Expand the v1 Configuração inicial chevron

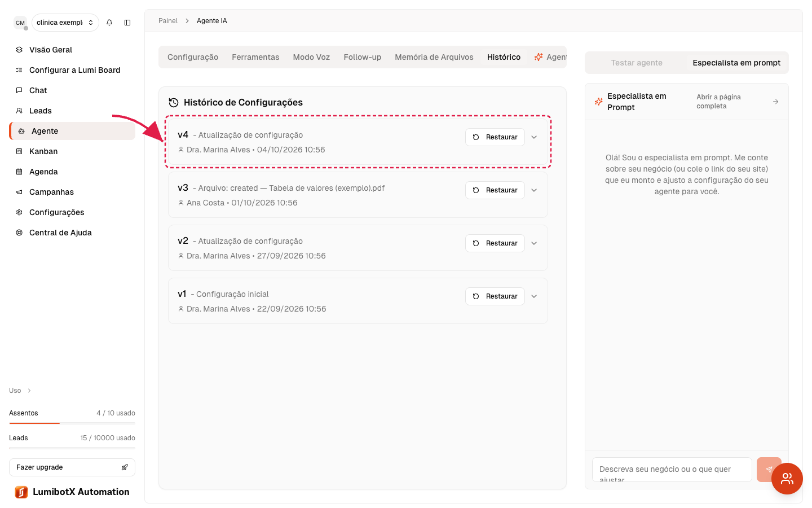[534, 296]
